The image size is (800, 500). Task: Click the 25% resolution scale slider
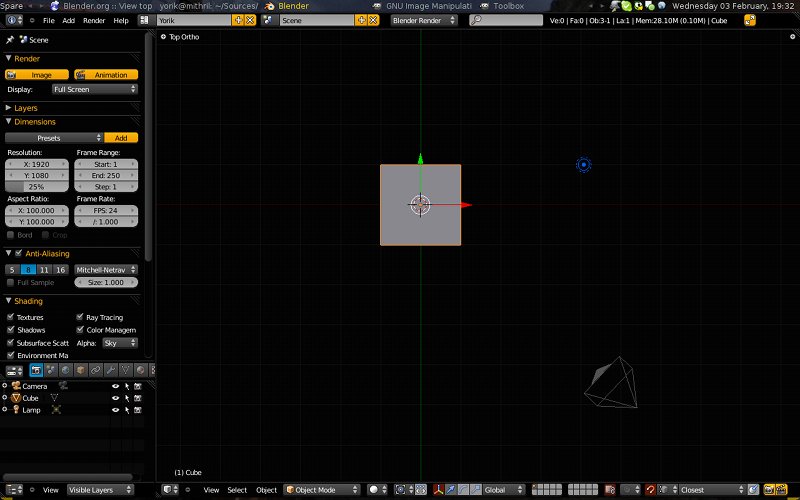pyautogui.click(x=37, y=187)
